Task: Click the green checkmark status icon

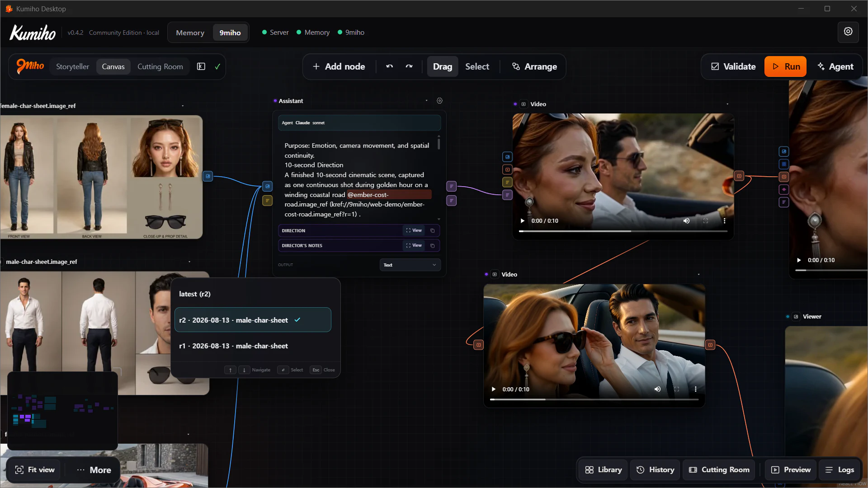Action: click(x=217, y=66)
